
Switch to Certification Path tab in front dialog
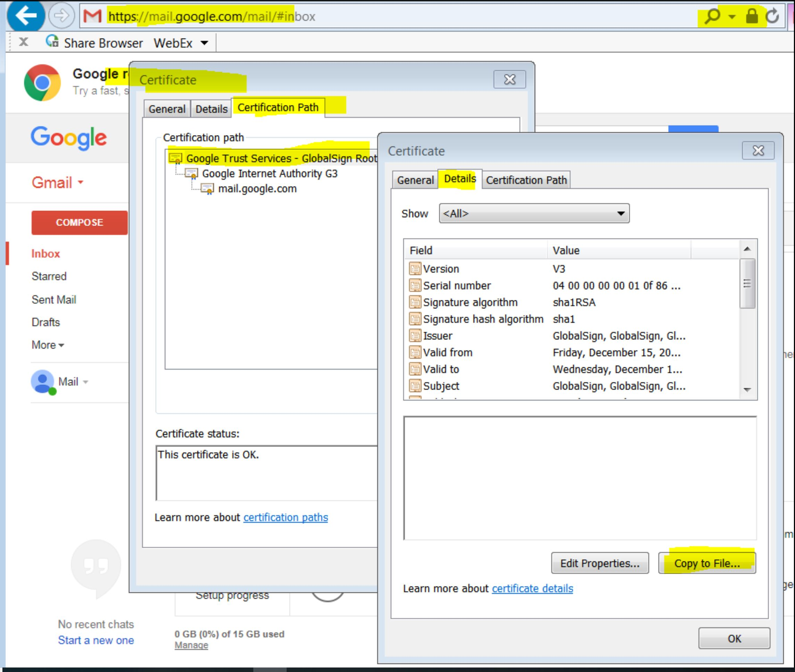526,180
